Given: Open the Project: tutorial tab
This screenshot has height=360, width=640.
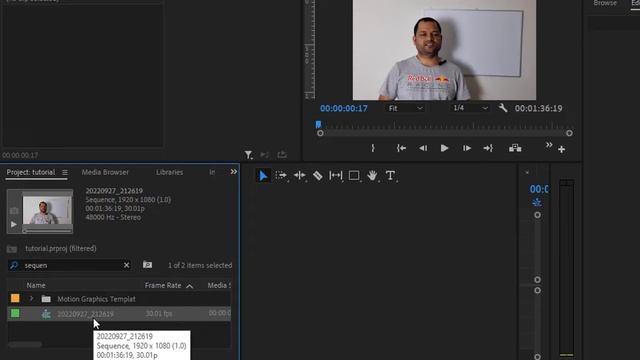Looking at the screenshot, I should click(x=31, y=172).
